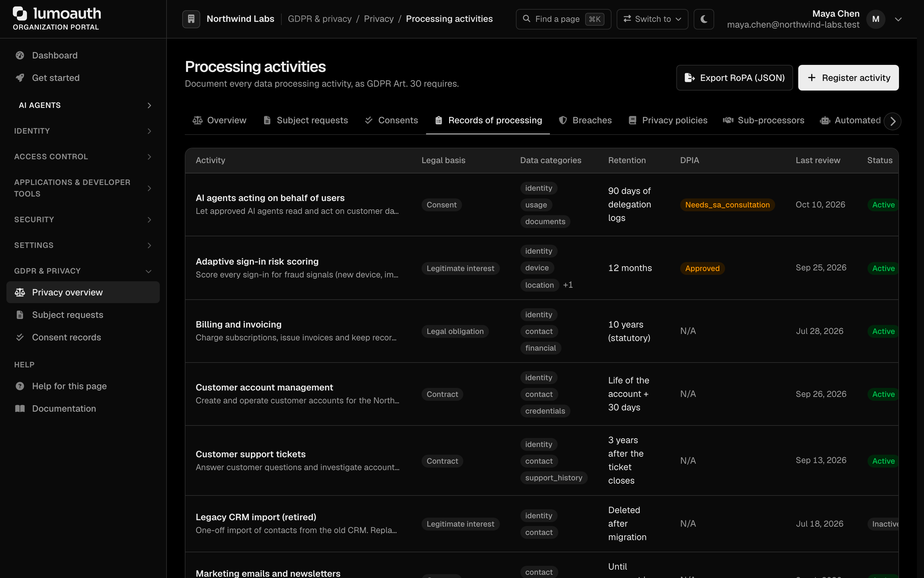Open the Billing and invoicing activity row

[542, 331]
